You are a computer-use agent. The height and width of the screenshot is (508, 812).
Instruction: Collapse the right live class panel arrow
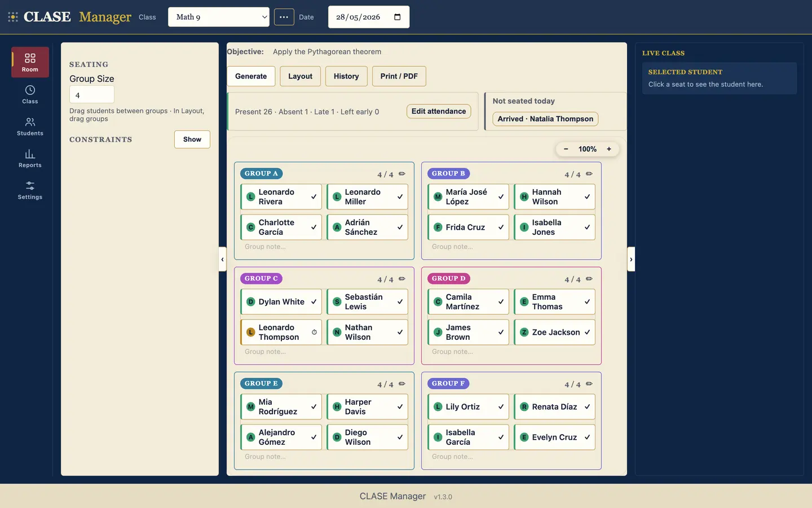(631, 260)
